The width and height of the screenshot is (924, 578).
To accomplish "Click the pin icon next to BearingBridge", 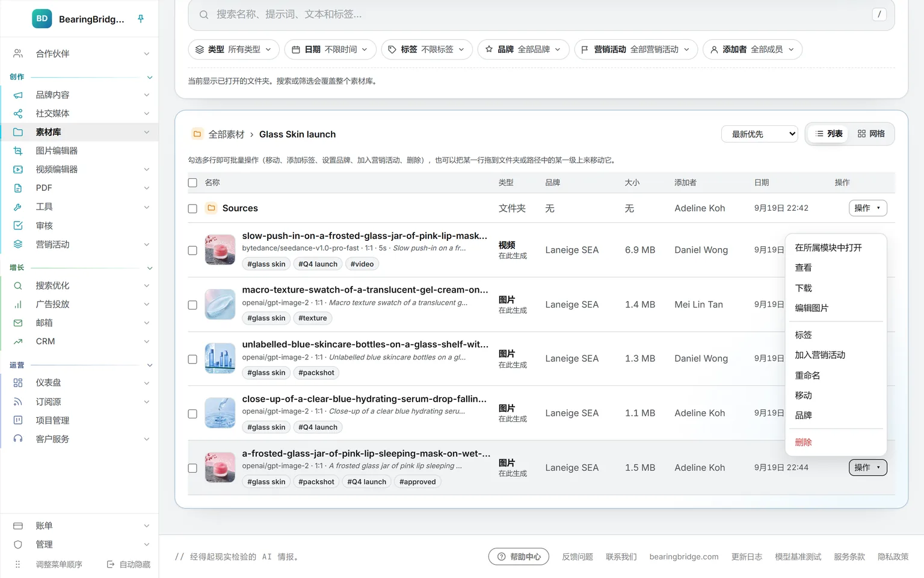I will coord(141,19).
